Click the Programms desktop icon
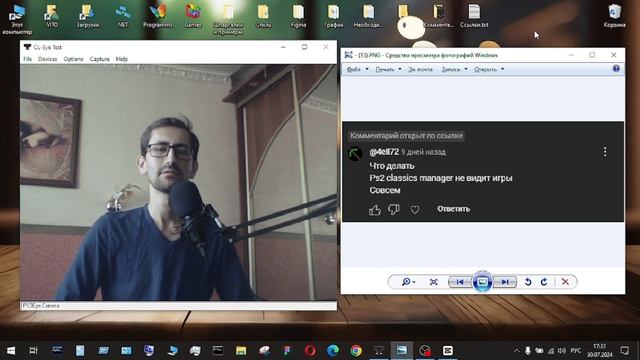This screenshot has width=640, height=360. point(158,16)
